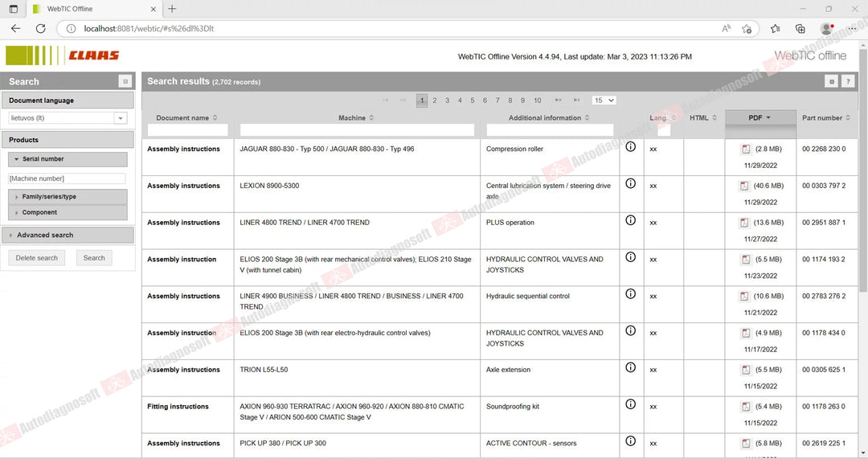Viewport: 868px width, 459px height.
Task: Select machine text LINER 4800 TREND / LINER 4700 TREND
Action: coord(305,223)
